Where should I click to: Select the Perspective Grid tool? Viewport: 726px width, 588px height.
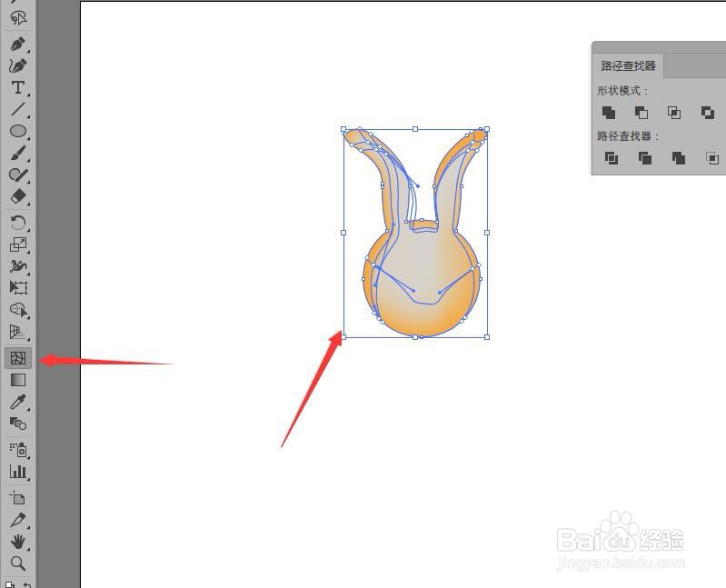click(x=18, y=332)
